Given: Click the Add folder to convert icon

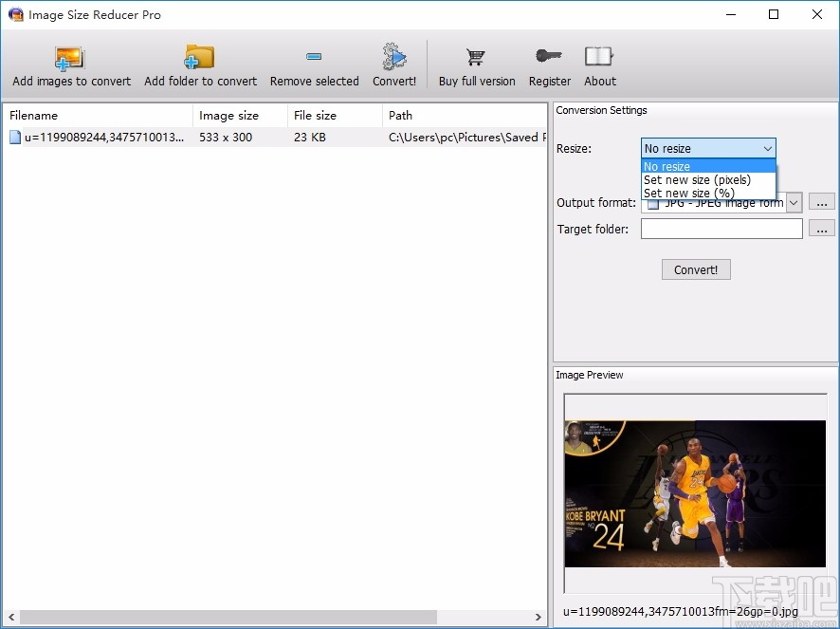Looking at the screenshot, I should tap(200, 57).
